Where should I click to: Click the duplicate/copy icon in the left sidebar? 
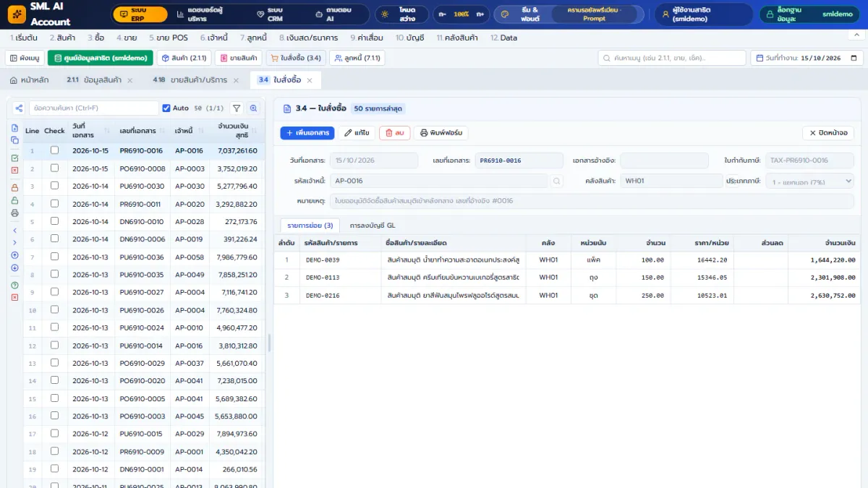click(x=14, y=140)
